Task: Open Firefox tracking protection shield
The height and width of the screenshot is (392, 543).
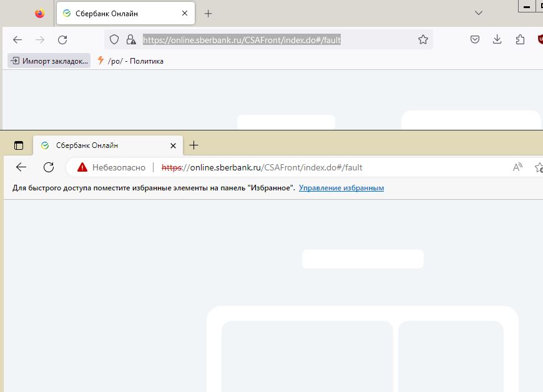Action: (114, 39)
